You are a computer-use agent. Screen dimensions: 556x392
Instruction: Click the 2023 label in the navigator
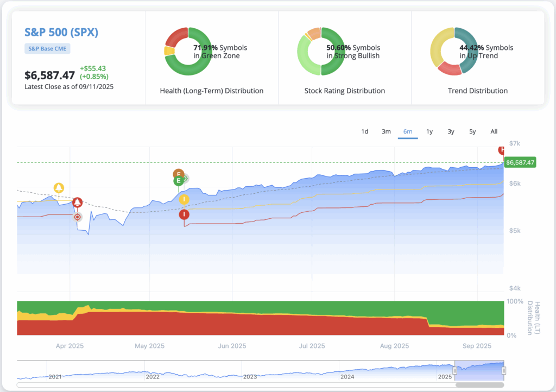point(250,377)
